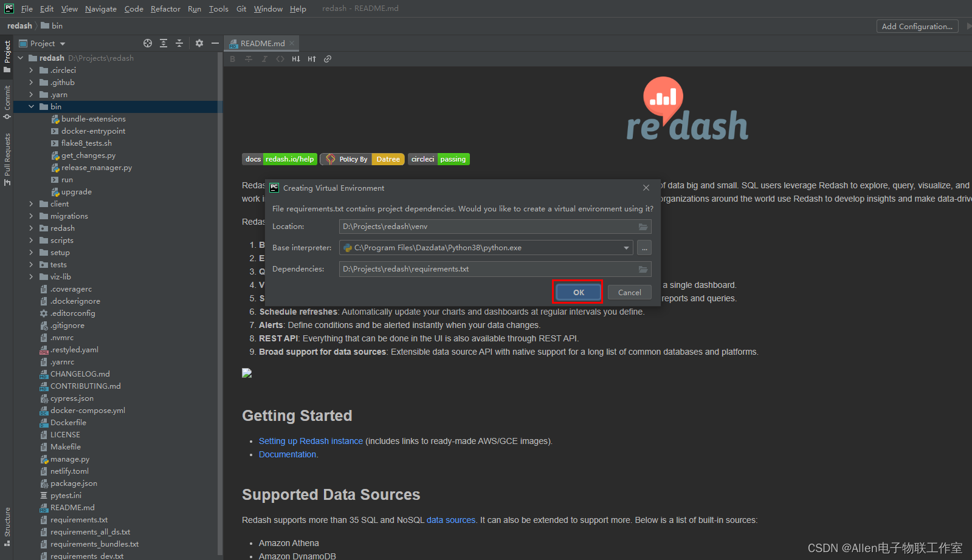Click the Expand All icon in Project panel
Screen dimensions: 972x560
point(164,43)
